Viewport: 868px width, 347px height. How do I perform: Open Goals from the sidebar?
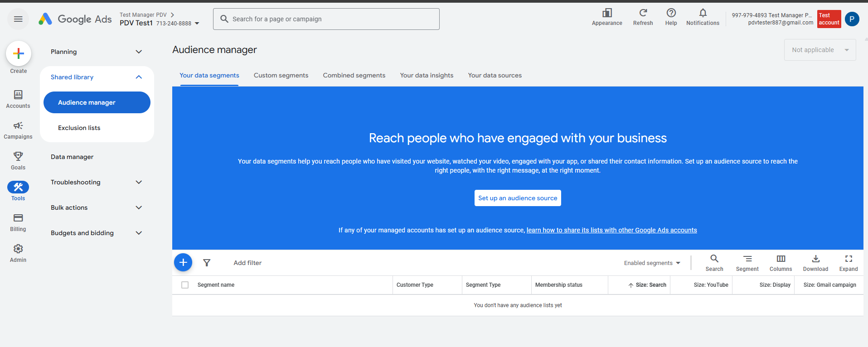pos(18,157)
